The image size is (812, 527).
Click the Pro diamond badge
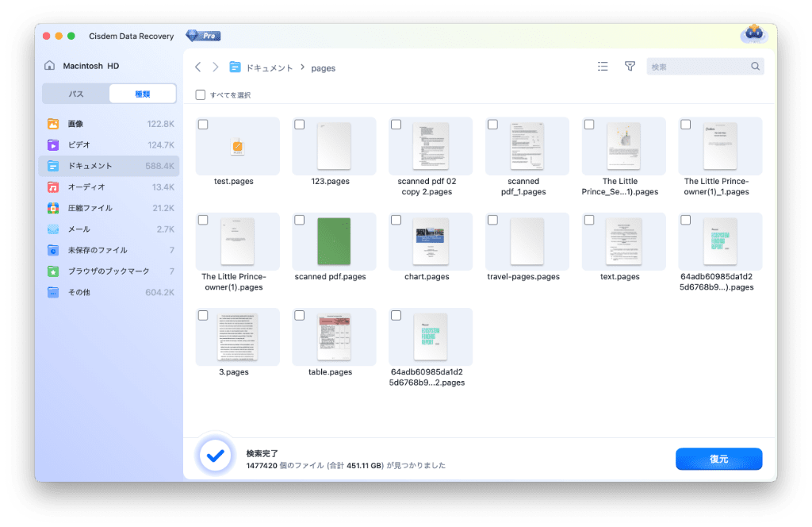(x=204, y=36)
